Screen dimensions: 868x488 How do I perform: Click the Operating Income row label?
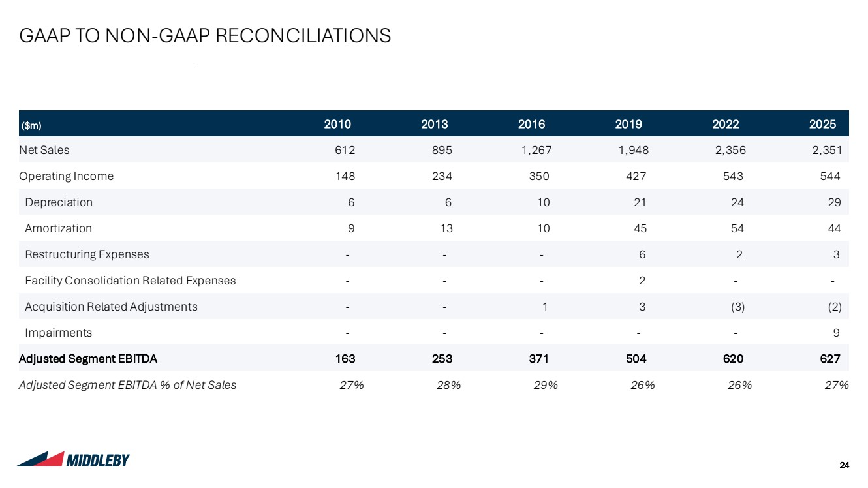pos(67,176)
